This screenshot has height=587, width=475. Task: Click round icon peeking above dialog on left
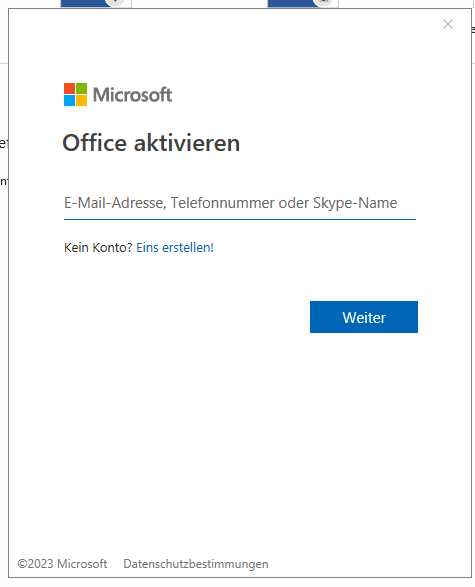[115, 3]
